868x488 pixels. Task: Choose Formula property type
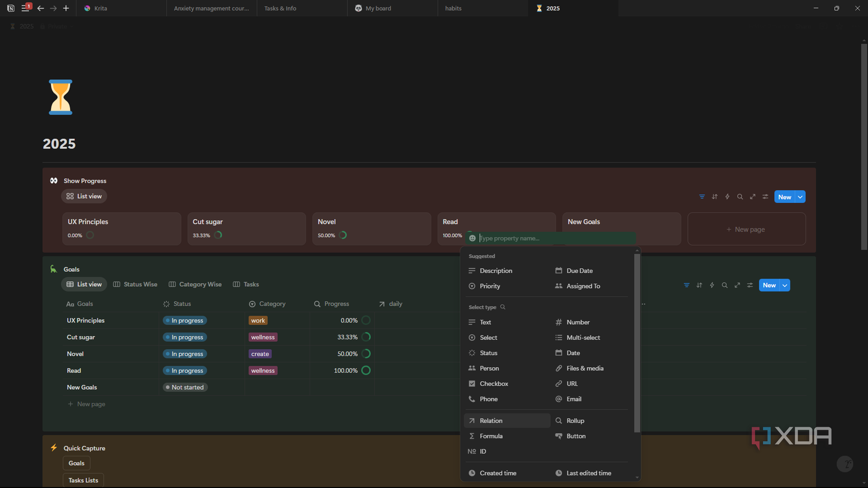pos(507,436)
